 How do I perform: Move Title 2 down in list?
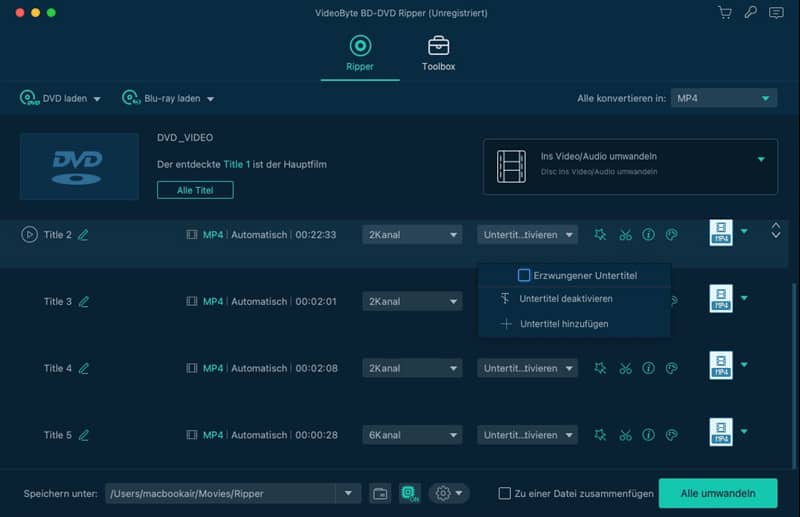776,235
